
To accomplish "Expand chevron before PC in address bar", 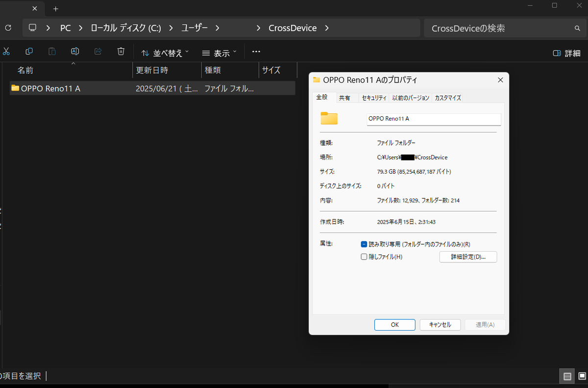I will (x=48, y=28).
